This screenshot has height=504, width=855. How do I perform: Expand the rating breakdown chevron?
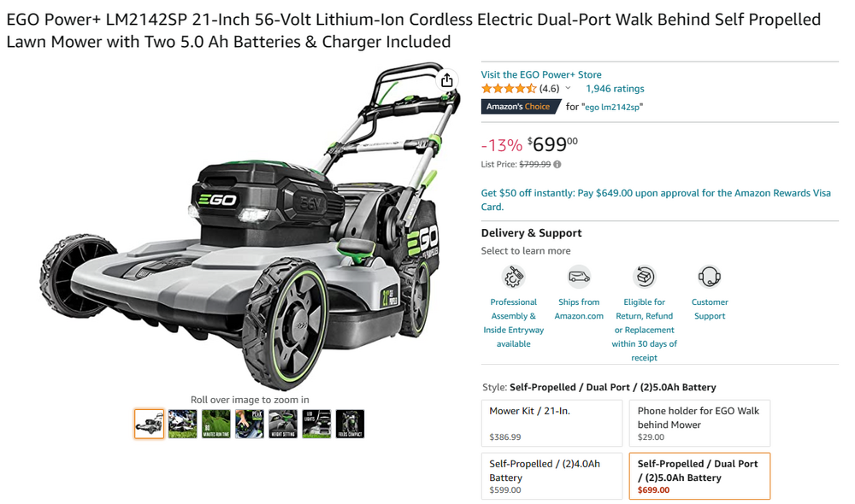coord(568,88)
